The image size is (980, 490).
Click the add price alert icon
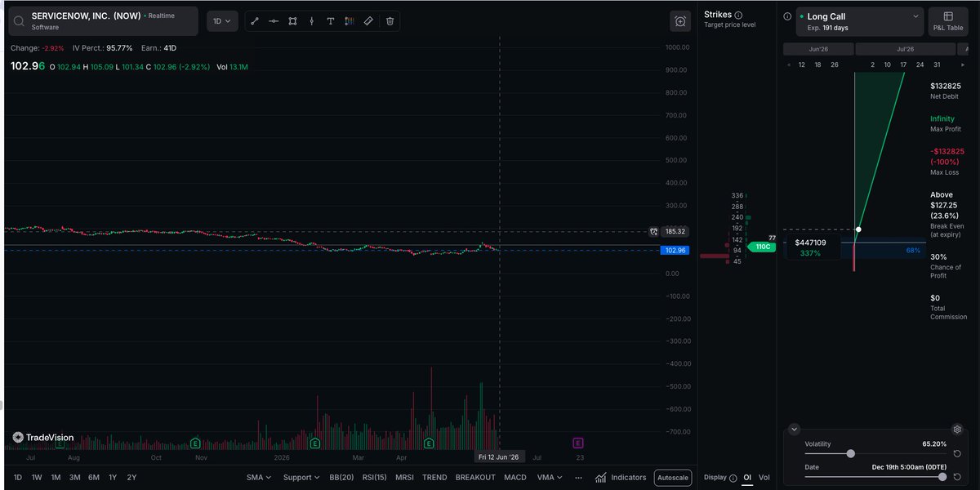click(x=679, y=21)
